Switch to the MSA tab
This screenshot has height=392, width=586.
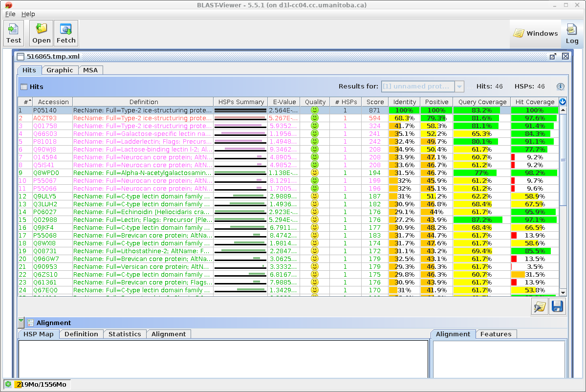(x=90, y=70)
